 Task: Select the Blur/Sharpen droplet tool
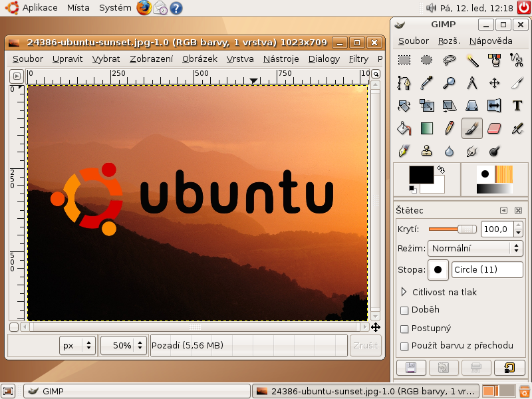pos(450,151)
